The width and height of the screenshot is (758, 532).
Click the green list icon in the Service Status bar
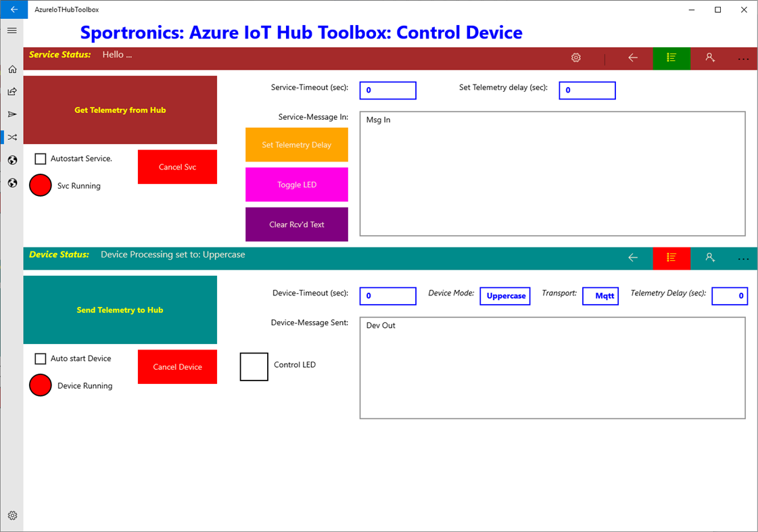point(671,57)
